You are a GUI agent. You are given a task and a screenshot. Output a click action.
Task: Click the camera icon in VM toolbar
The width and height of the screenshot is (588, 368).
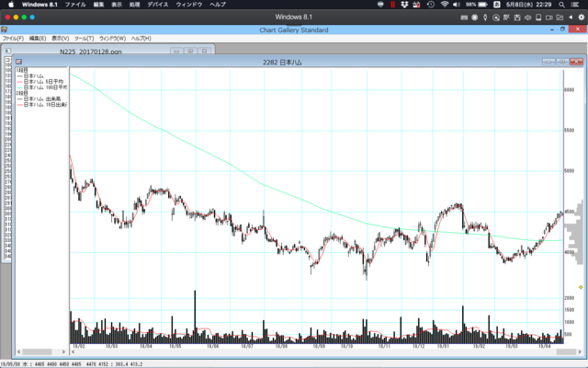click(549, 17)
